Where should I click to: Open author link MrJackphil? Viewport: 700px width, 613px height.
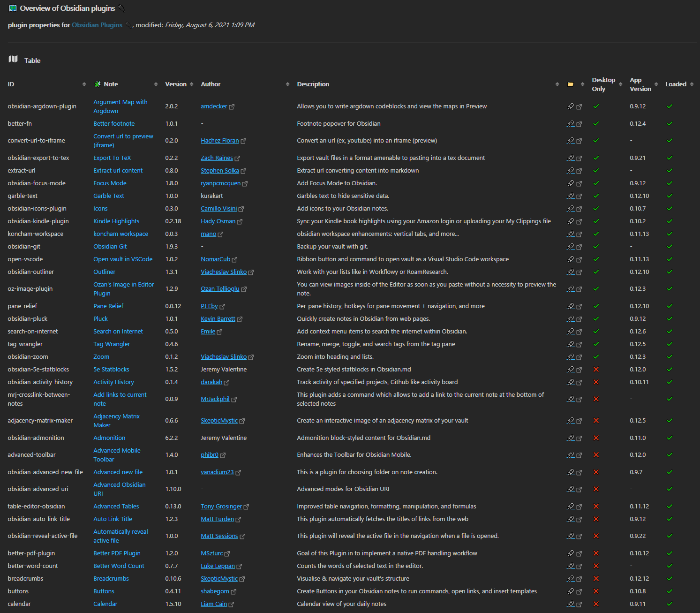215,399
